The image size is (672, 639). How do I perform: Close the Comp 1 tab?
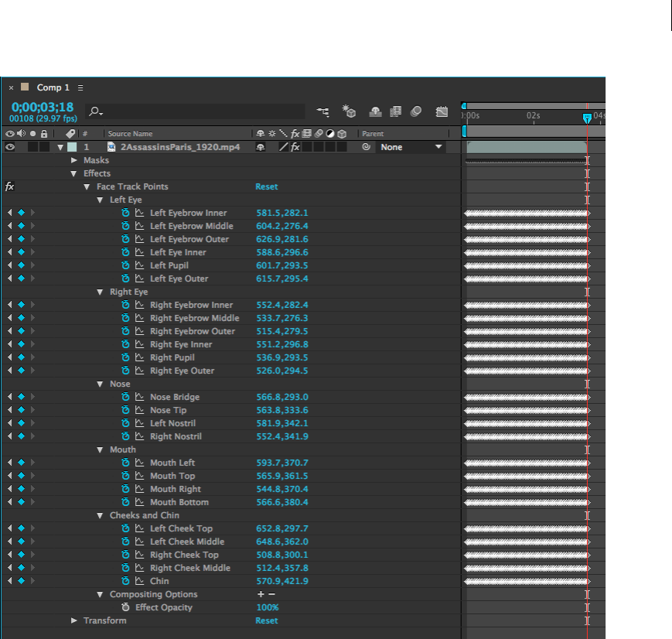click(11, 87)
